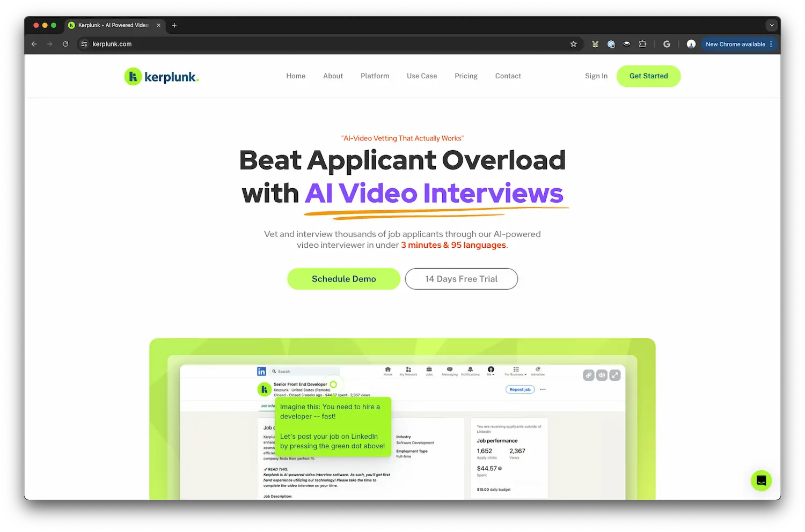Reload the page
This screenshot has width=805, height=532.
[65, 44]
